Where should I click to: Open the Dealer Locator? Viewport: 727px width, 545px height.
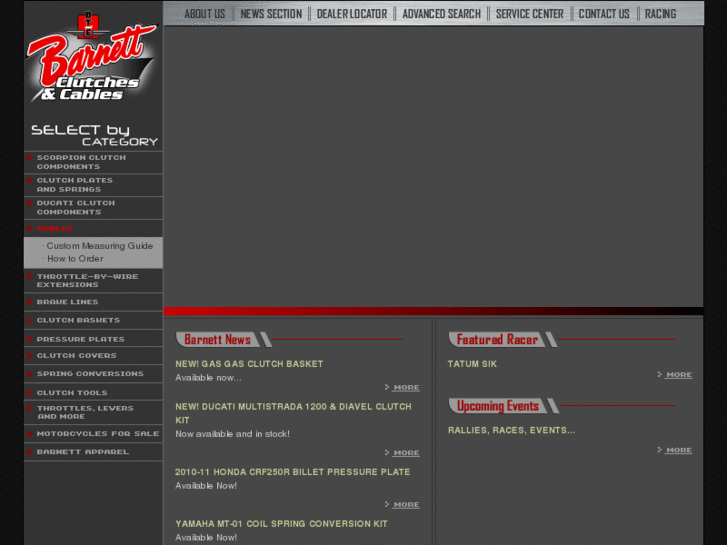coord(352,14)
